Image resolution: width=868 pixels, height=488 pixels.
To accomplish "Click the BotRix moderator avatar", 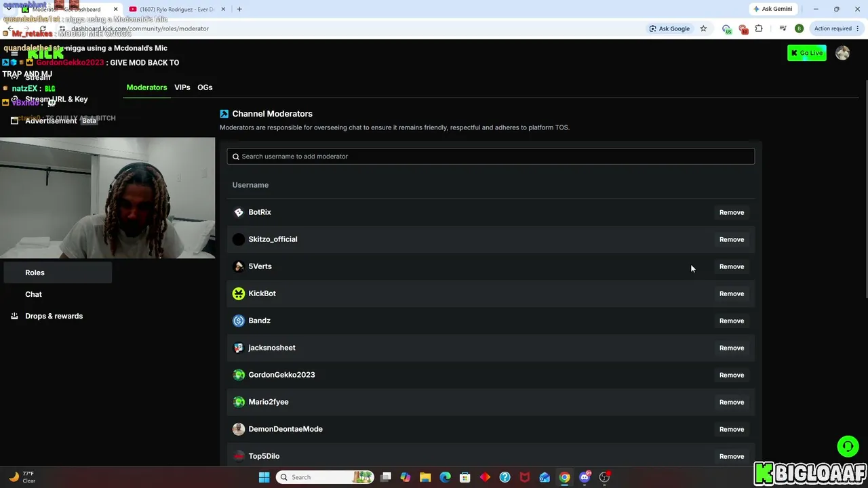I will point(239,212).
